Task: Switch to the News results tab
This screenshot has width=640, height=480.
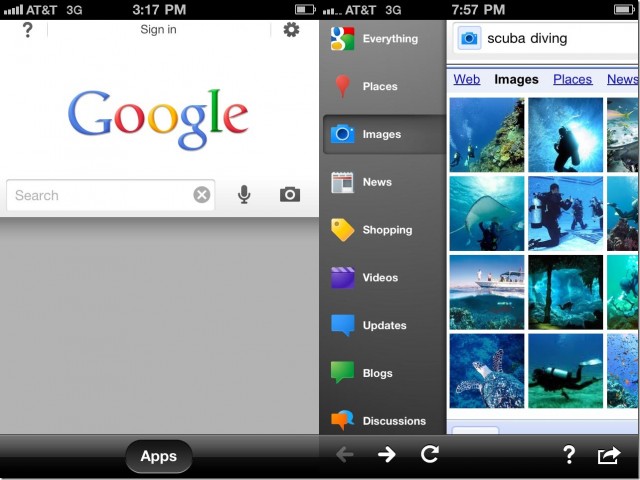Action: 622,79
